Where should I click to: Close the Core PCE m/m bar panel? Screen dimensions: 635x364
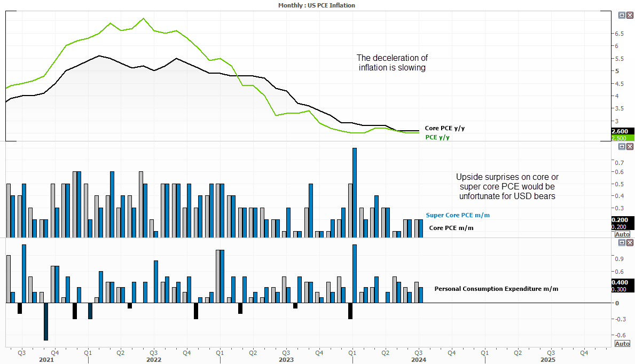click(x=630, y=146)
